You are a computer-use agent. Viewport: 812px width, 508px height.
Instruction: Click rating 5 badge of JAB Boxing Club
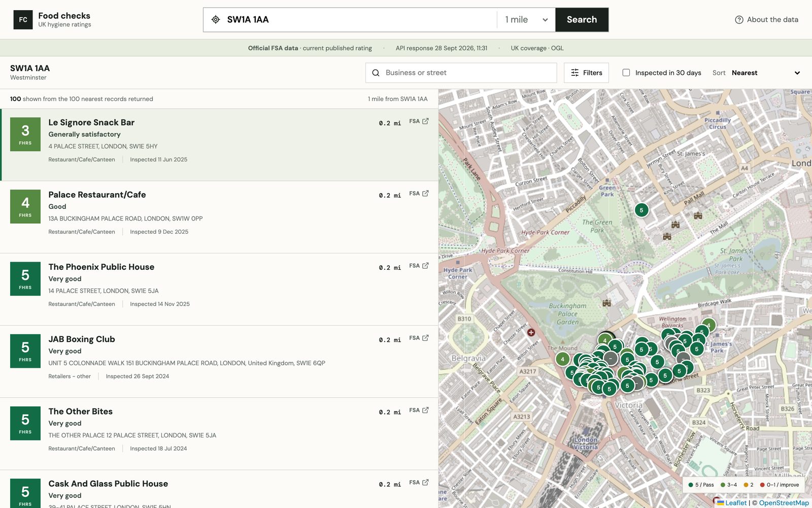(25, 351)
